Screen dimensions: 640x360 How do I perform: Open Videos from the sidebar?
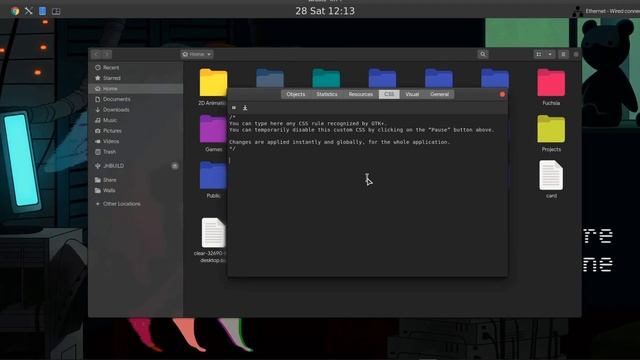click(136, 141)
